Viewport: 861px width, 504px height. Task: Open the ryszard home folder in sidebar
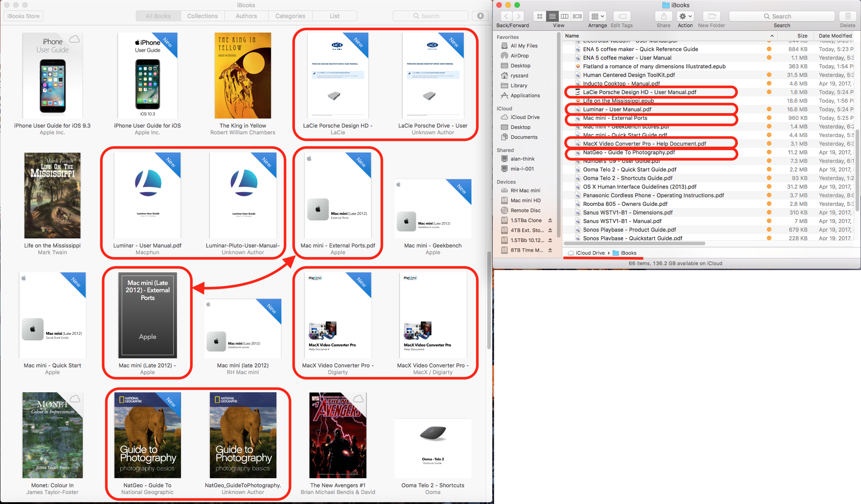coord(519,76)
